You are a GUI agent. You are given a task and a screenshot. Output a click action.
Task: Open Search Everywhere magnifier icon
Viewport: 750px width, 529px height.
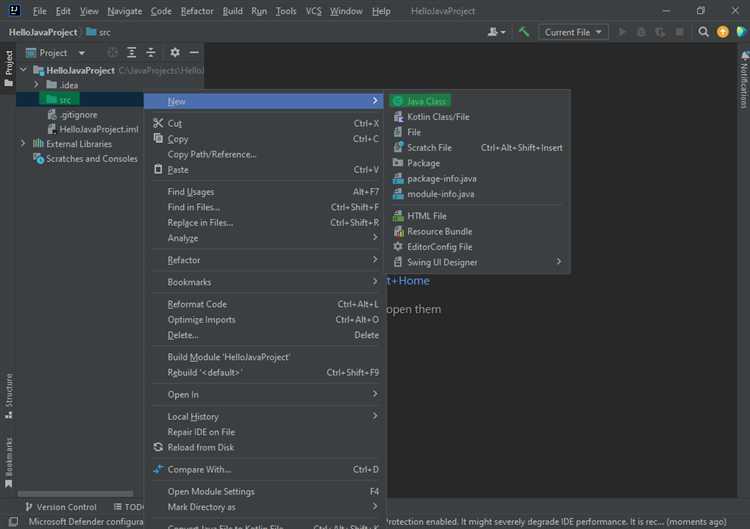[x=704, y=32]
